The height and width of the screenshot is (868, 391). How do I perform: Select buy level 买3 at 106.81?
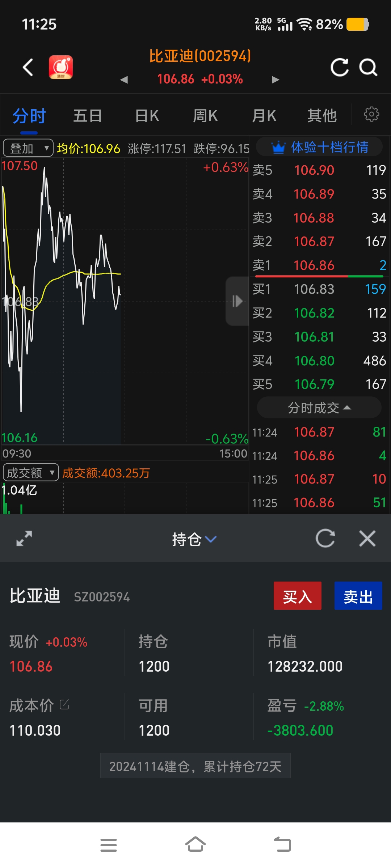(x=319, y=337)
